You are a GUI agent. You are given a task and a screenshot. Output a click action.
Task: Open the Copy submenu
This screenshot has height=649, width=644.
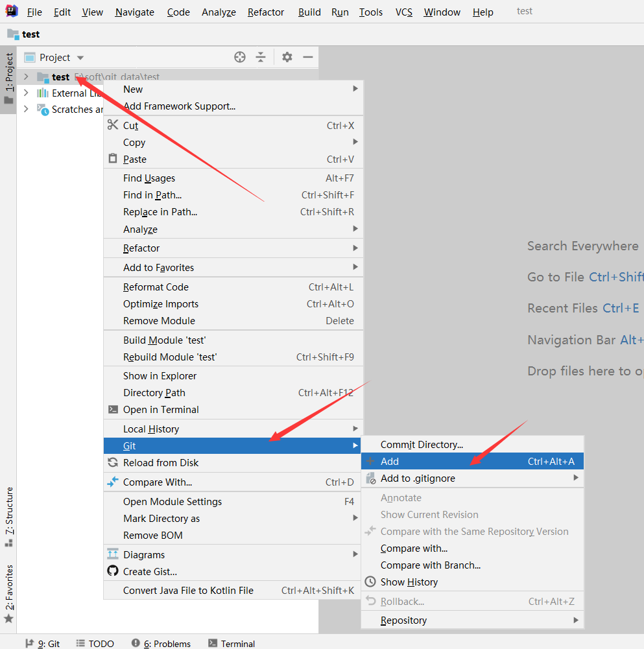[x=233, y=143]
